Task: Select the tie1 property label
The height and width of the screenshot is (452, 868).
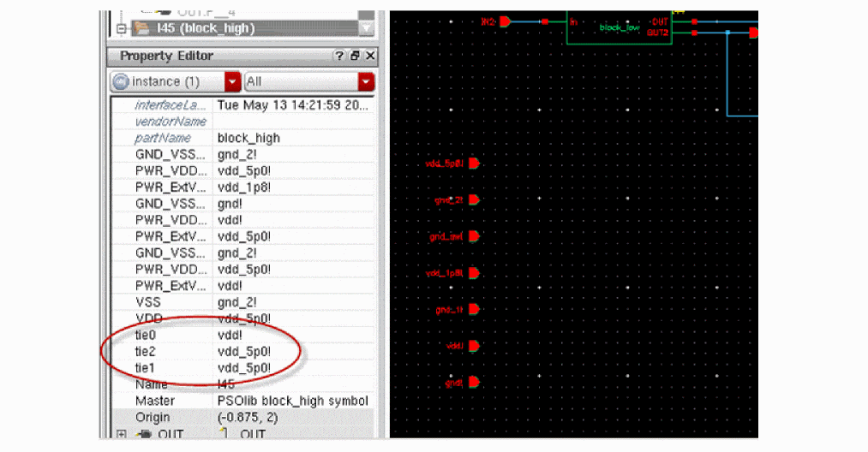Action: (x=145, y=368)
